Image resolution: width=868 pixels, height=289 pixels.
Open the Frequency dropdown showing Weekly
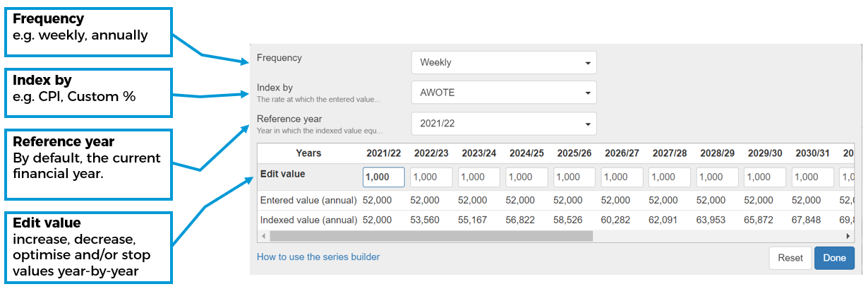point(503,62)
